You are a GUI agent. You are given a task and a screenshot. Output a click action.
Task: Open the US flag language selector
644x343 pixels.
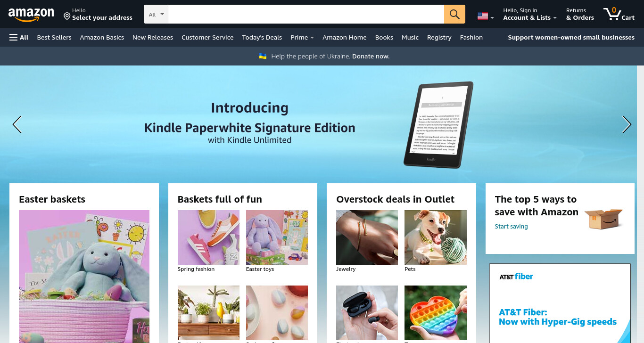point(486,16)
